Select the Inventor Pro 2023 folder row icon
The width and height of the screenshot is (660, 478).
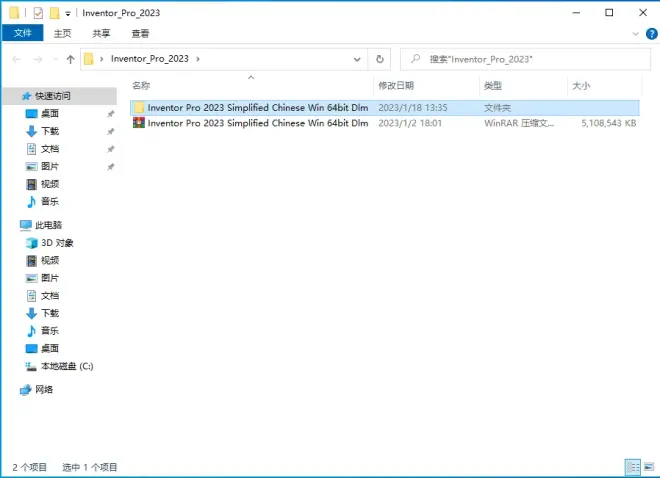point(138,108)
